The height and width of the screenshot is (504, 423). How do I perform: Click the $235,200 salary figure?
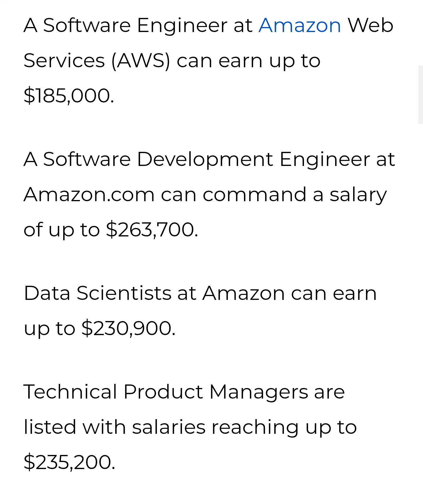point(69,462)
